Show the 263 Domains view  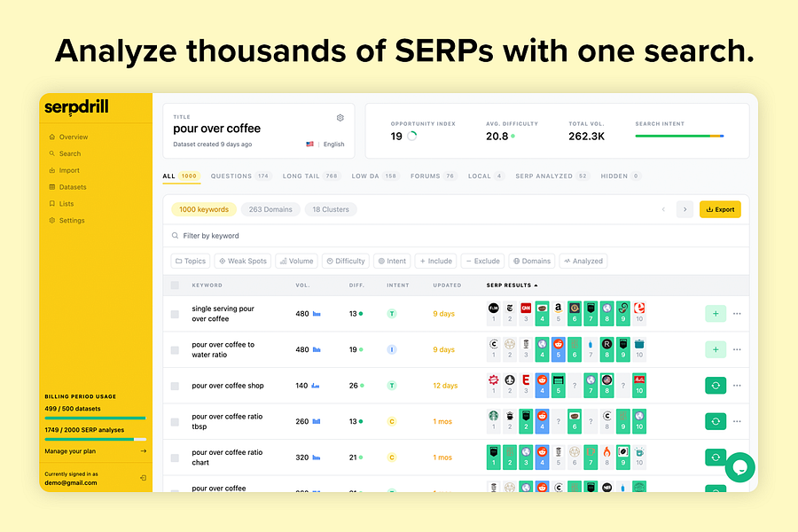tap(270, 209)
